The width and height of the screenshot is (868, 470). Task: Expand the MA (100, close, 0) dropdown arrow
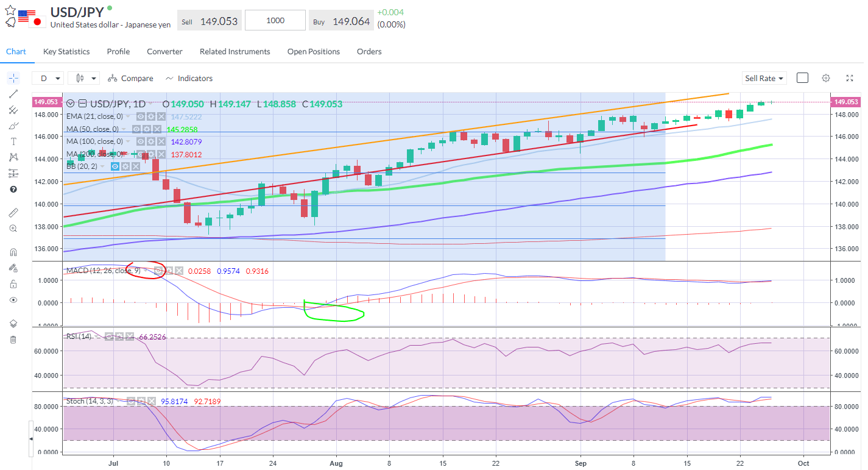click(127, 141)
